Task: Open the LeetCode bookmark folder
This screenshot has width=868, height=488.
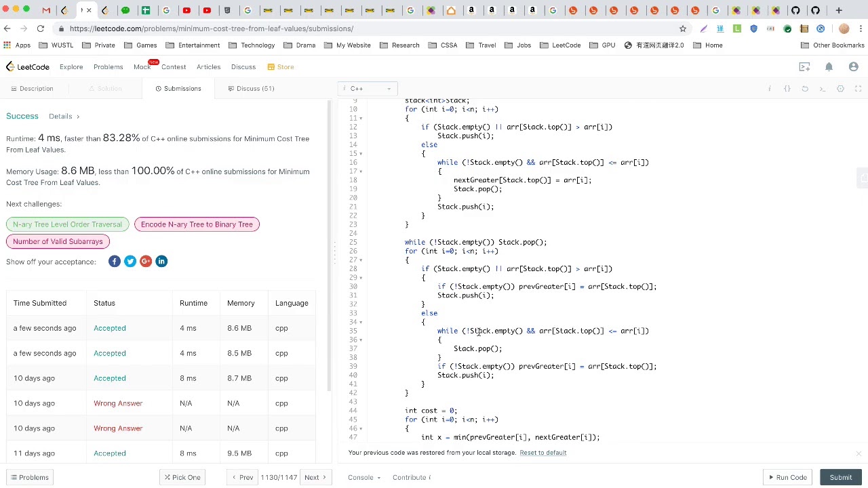Action: pyautogui.click(x=561, y=45)
